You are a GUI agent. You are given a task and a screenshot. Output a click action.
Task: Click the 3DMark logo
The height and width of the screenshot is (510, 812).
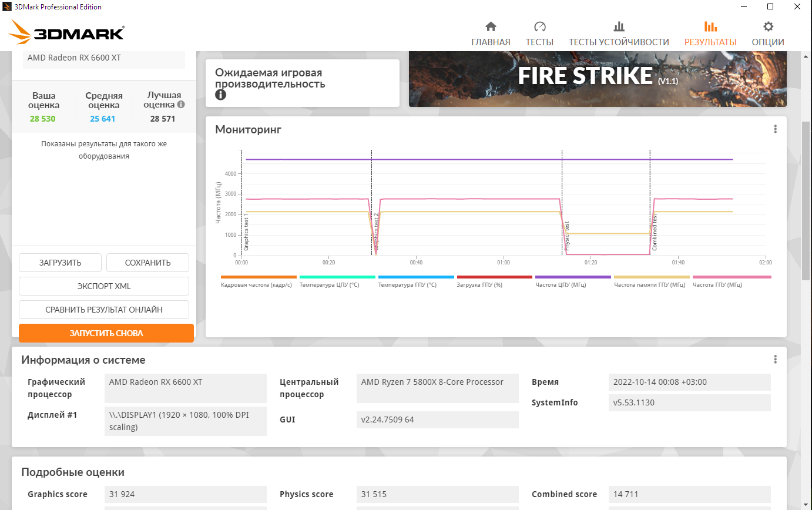tap(66, 32)
